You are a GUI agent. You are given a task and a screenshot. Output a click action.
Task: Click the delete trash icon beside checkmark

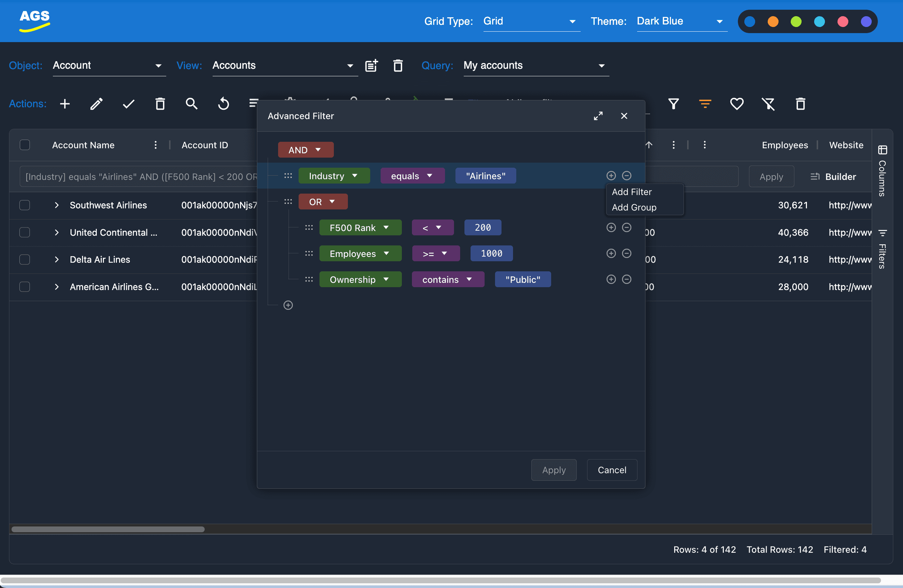pyautogui.click(x=160, y=104)
